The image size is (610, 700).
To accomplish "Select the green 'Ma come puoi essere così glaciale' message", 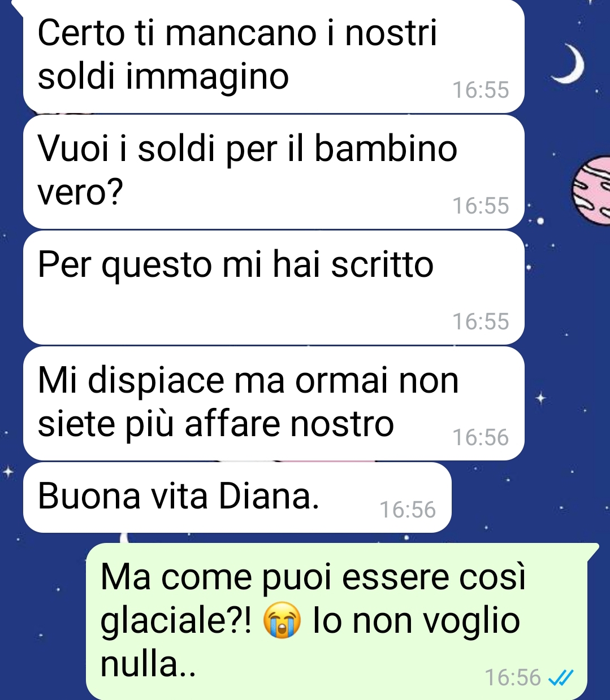I will 338,621.
